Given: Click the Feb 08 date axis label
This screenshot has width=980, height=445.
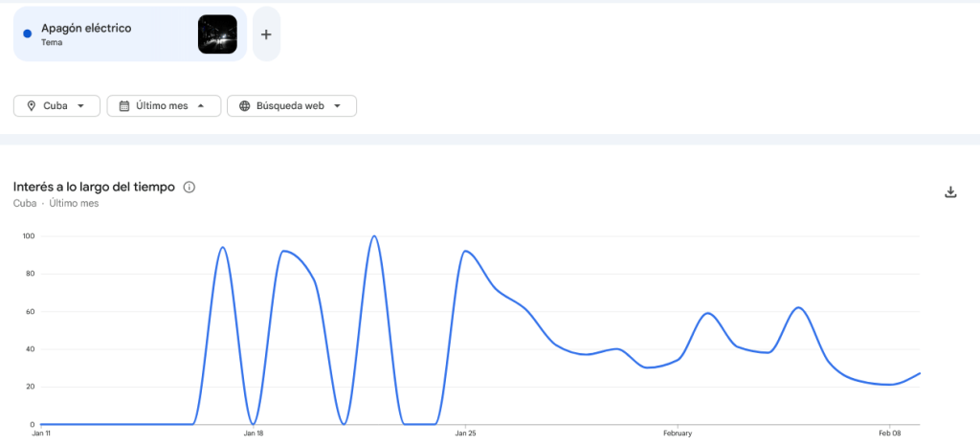Looking at the screenshot, I should tap(889, 434).
